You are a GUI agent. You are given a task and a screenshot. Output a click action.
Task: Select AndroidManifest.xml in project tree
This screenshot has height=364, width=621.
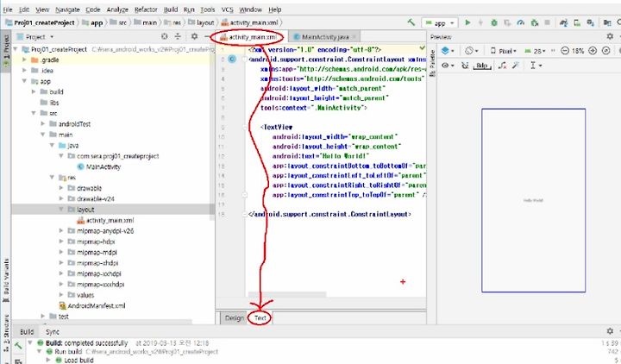click(x=92, y=305)
